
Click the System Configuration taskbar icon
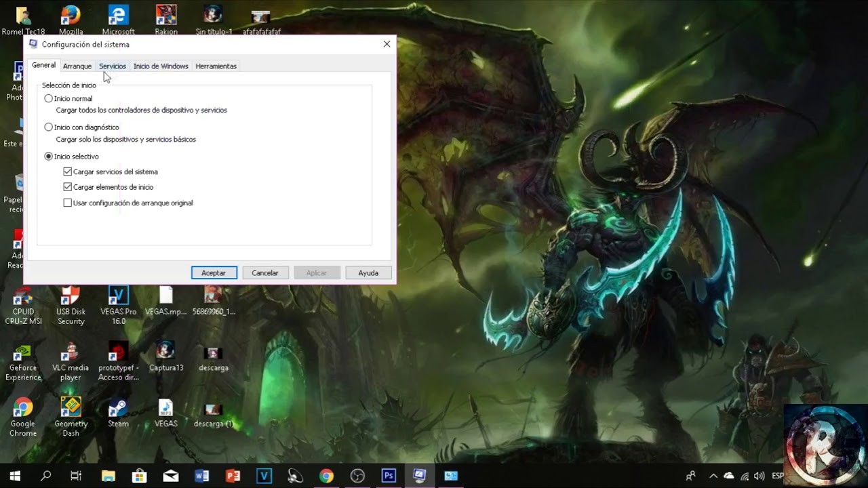(x=420, y=476)
